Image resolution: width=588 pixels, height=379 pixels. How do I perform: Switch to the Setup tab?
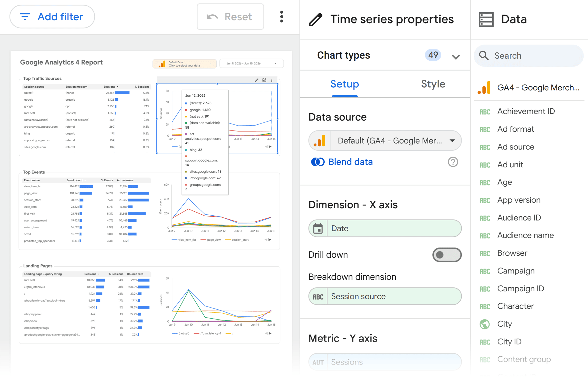click(345, 84)
